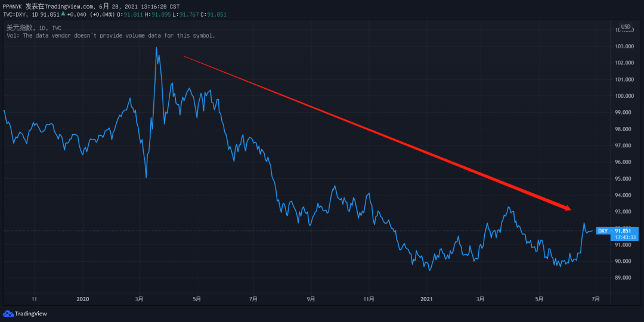Click the closing price value C:91.851

click(x=213, y=14)
